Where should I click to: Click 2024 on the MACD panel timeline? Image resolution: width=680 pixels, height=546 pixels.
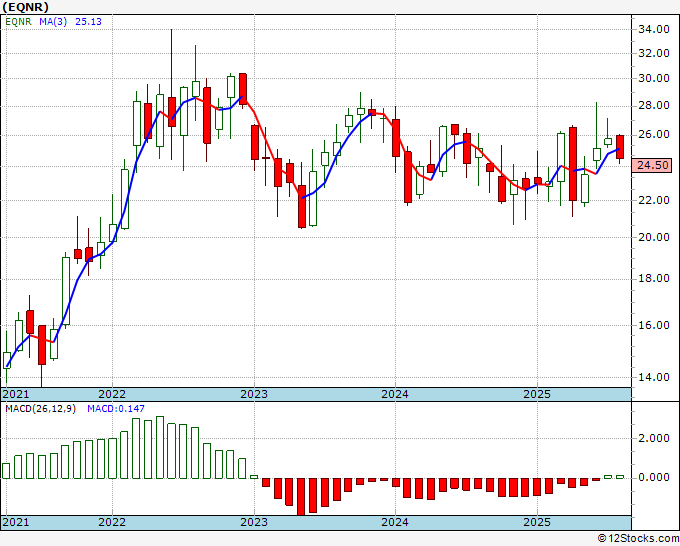tap(395, 522)
